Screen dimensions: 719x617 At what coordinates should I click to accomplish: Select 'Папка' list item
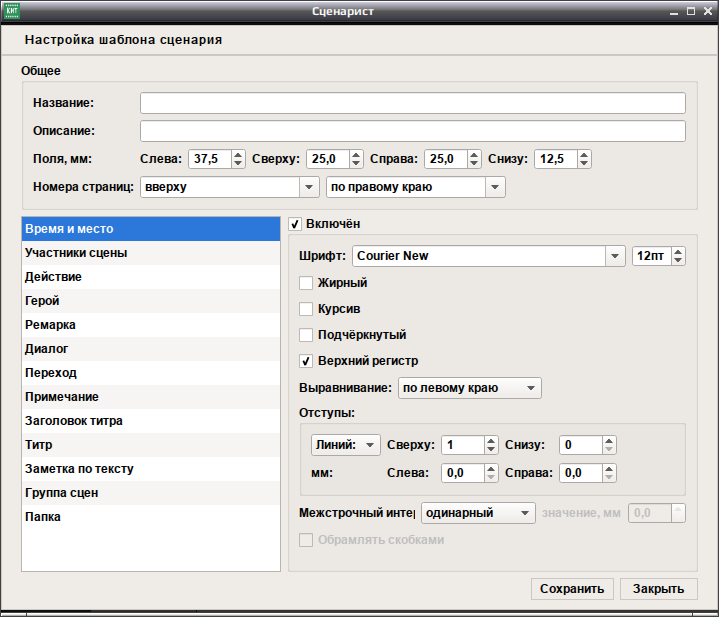coord(151,517)
